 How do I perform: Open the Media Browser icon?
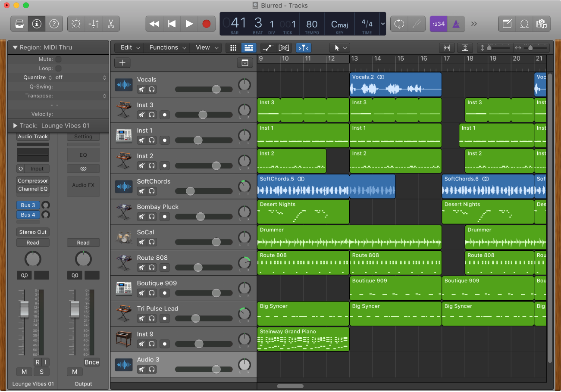pyautogui.click(x=542, y=24)
